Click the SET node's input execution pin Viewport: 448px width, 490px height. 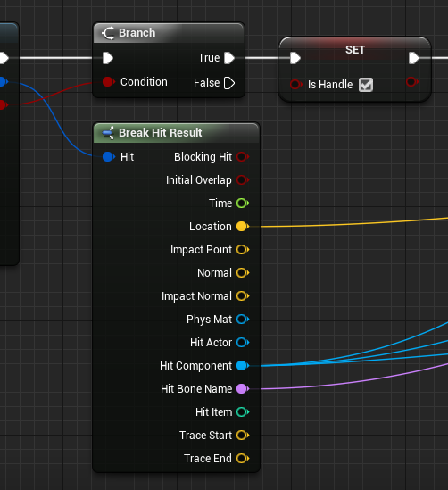[x=295, y=58]
